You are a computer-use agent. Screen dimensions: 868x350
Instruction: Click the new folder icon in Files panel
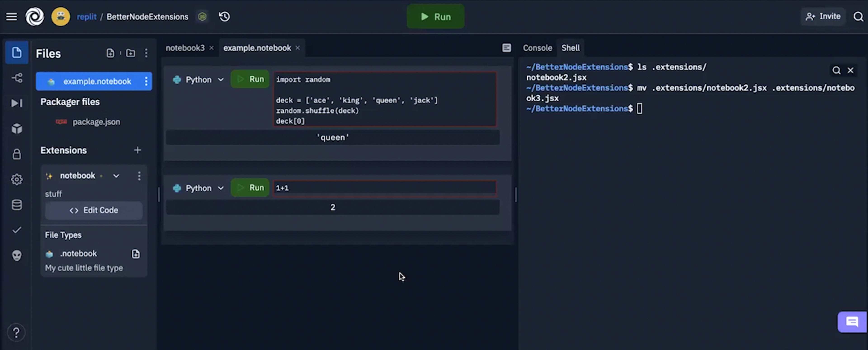130,53
